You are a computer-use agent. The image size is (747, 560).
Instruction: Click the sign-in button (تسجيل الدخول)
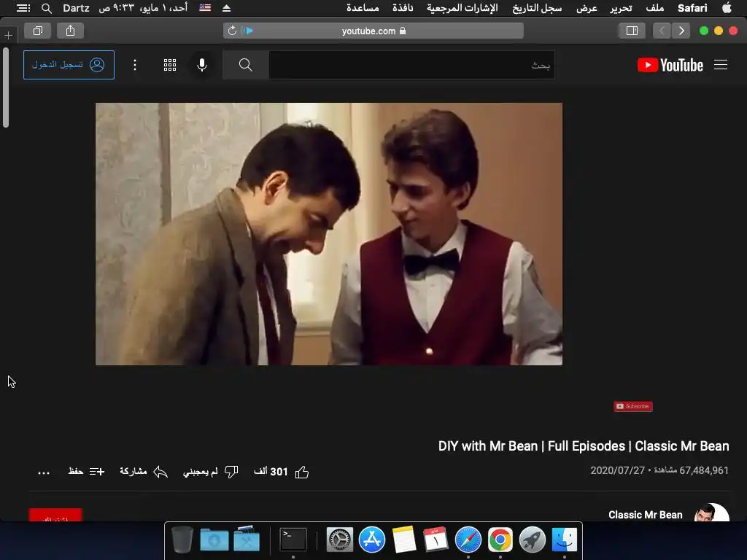(69, 65)
